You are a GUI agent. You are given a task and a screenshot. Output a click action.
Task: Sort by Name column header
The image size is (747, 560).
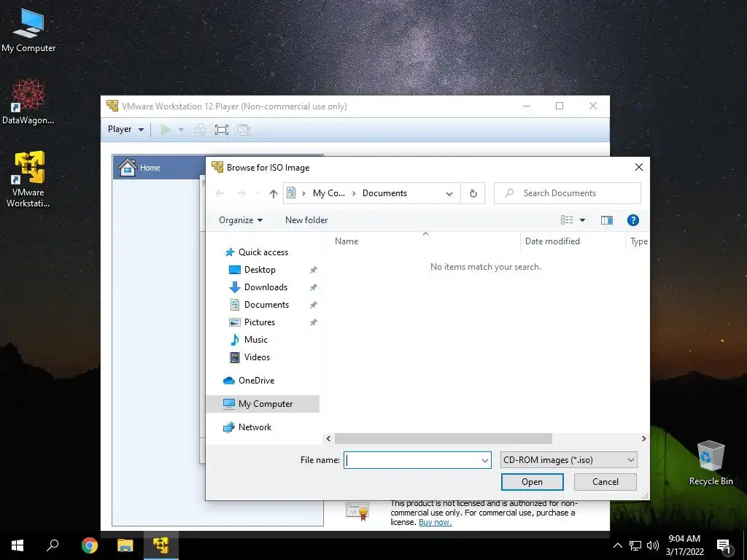pos(347,241)
